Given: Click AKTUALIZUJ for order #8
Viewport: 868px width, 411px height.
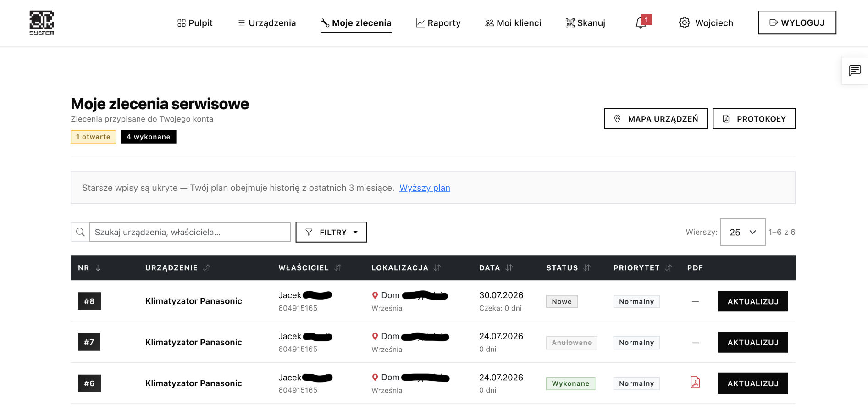Looking at the screenshot, I should coord(753,301).
